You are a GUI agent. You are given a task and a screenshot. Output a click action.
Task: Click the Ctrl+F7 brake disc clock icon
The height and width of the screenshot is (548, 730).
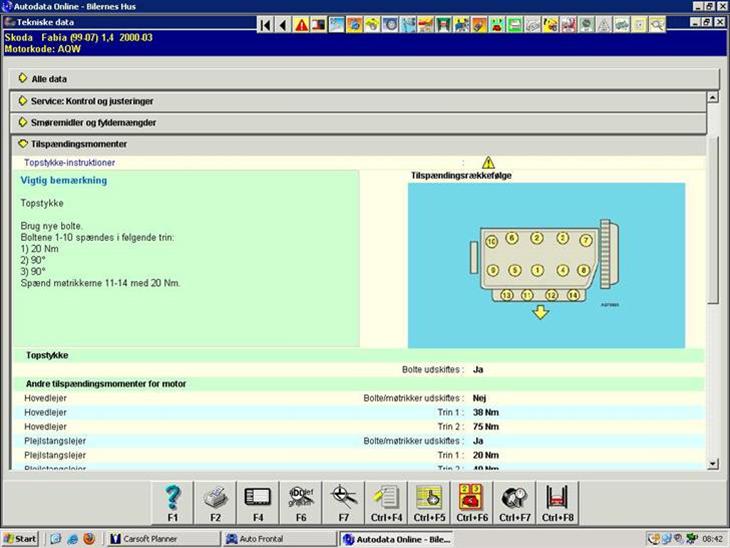pos(515,499)
